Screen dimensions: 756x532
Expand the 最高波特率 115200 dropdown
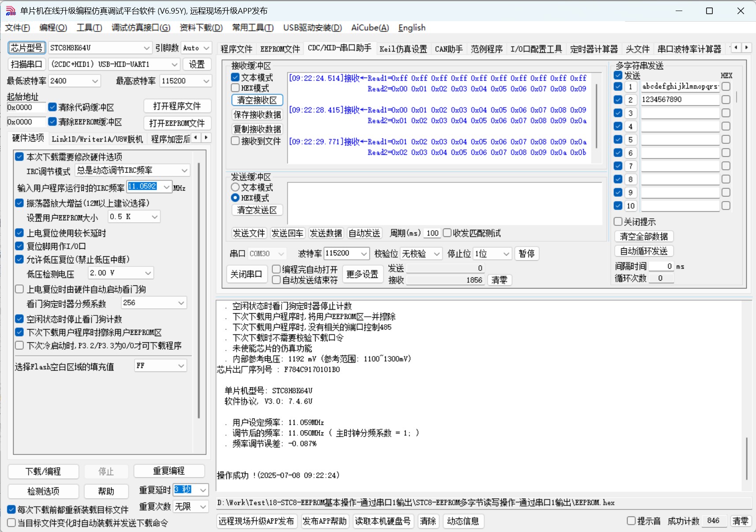point(206,81)
